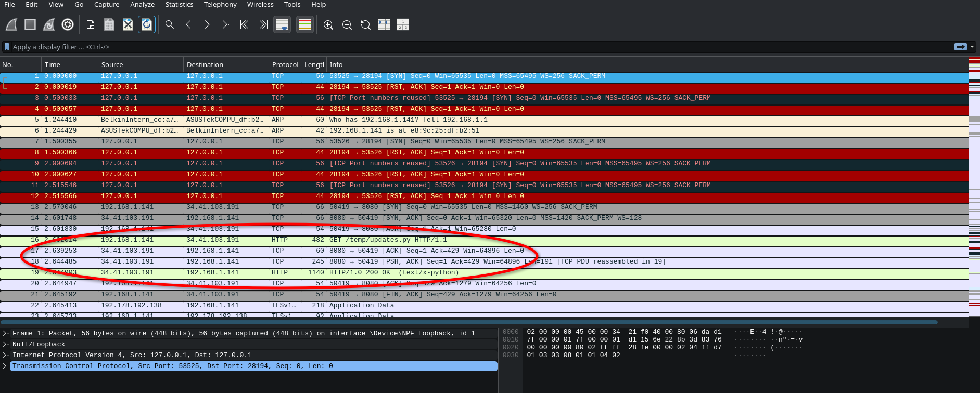The image size is (980, 393).
Task: Sort by the Length column header
Action: point(314,64)
